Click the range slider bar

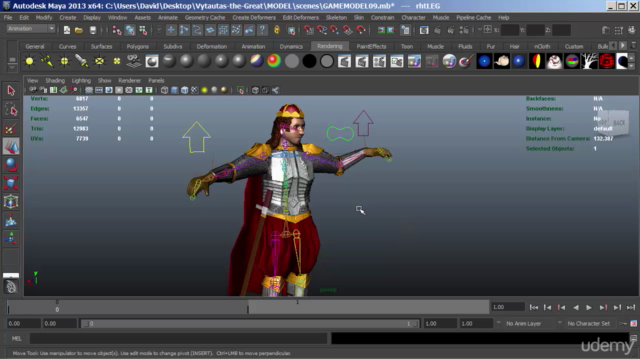coord(249,323)
